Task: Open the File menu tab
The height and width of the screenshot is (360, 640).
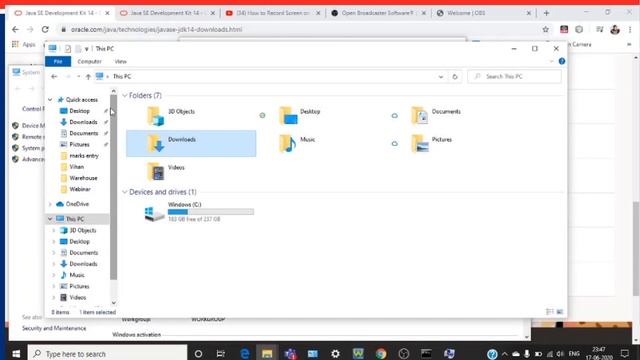Action: pos(58,61)
